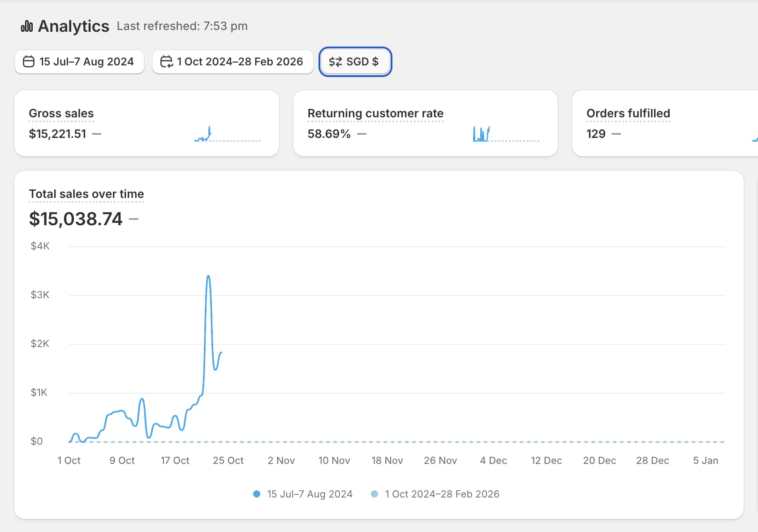Toggle the 15 Jul–7 Aug 2024 legend dot
The height and width of the screenshot is (532, 758).
[257, 494]
